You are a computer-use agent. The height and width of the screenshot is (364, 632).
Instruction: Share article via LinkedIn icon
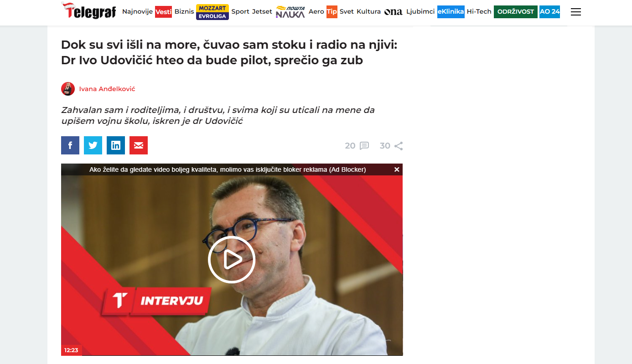[116, 145]
